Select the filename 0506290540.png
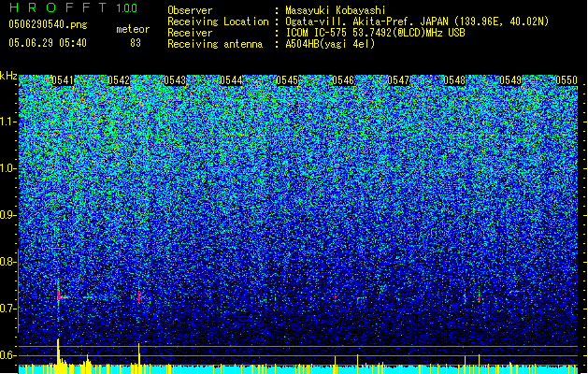 48,24
